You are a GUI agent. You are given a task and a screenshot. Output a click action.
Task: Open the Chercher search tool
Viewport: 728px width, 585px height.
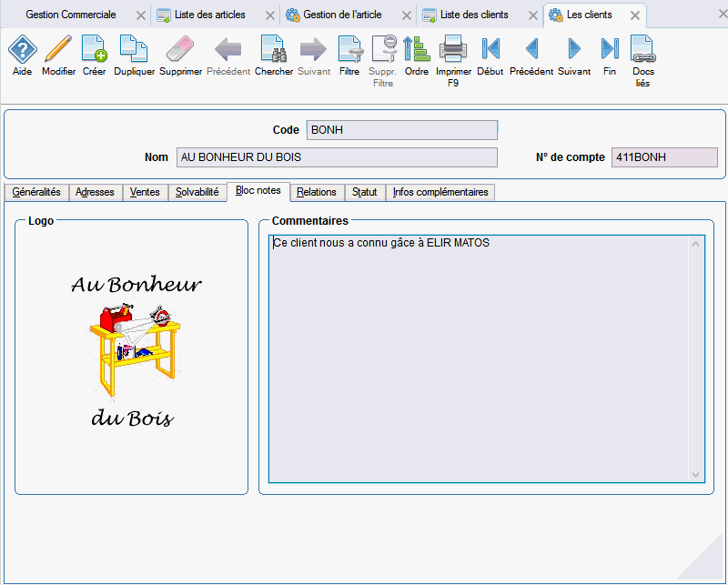click(x=273, y=50)
